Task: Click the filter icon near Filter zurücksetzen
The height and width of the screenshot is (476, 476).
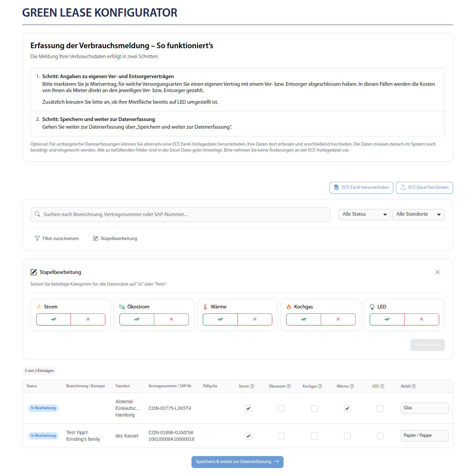Action: pos(37,238)
